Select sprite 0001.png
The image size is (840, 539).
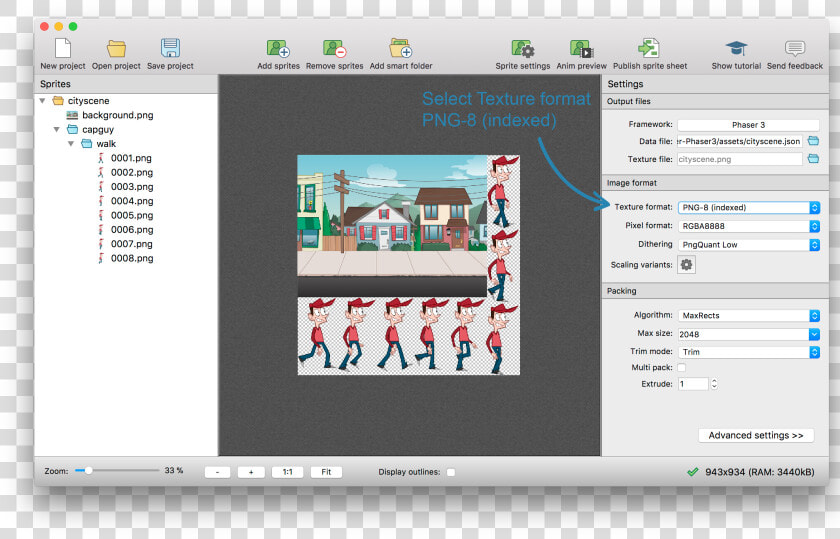click(131, 158)
